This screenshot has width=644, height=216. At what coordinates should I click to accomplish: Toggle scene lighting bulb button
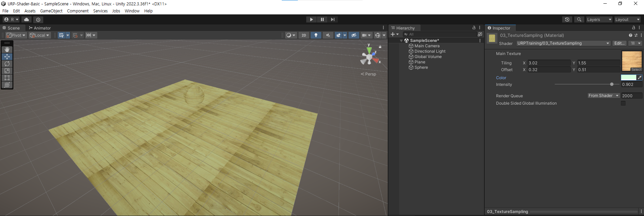click(316, 35)
